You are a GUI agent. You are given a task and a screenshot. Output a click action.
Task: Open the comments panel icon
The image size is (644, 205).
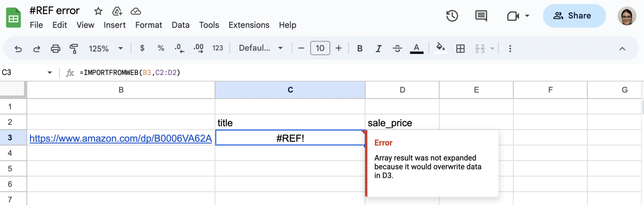[x=481, y=16]
